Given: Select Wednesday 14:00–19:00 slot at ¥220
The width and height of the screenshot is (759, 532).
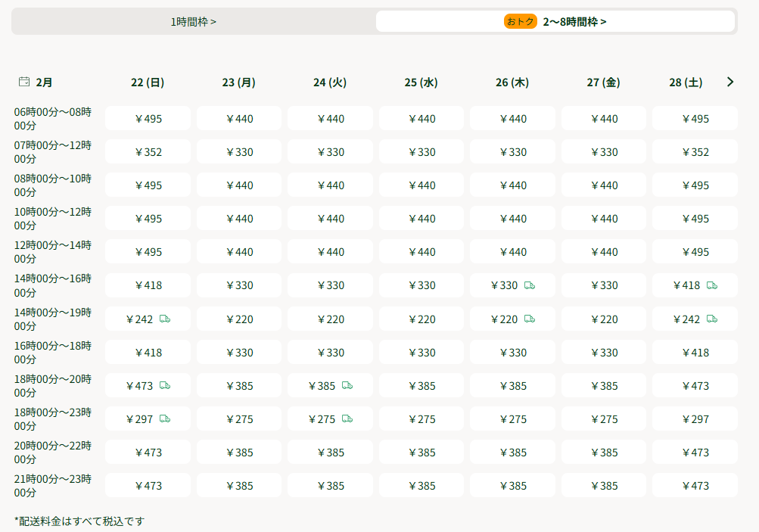Looking at the screenshot, I should 421,319.
